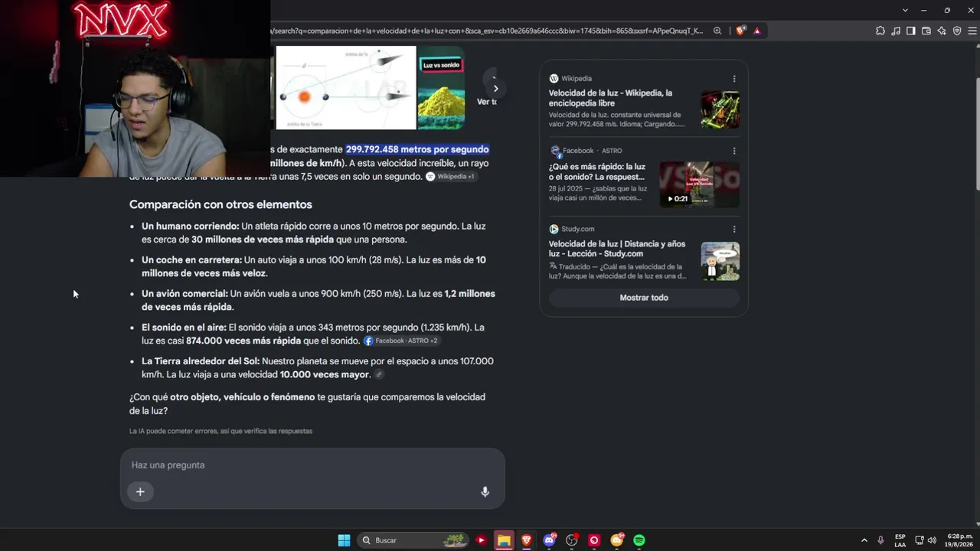Click the Brave Rewards triangle icon
The image size is (980, 551).
pyautogui.click(x=757, y=31)
